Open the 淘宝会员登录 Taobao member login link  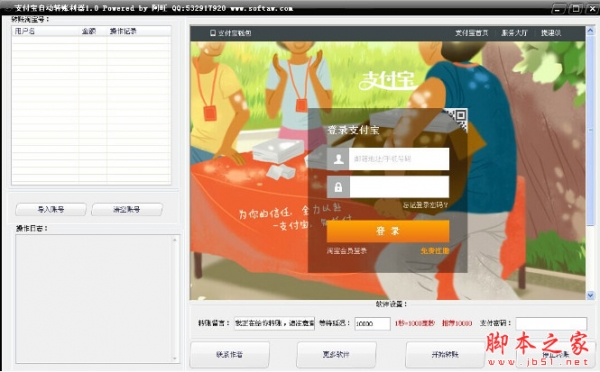pyautogui.click(x=347, y=251)
